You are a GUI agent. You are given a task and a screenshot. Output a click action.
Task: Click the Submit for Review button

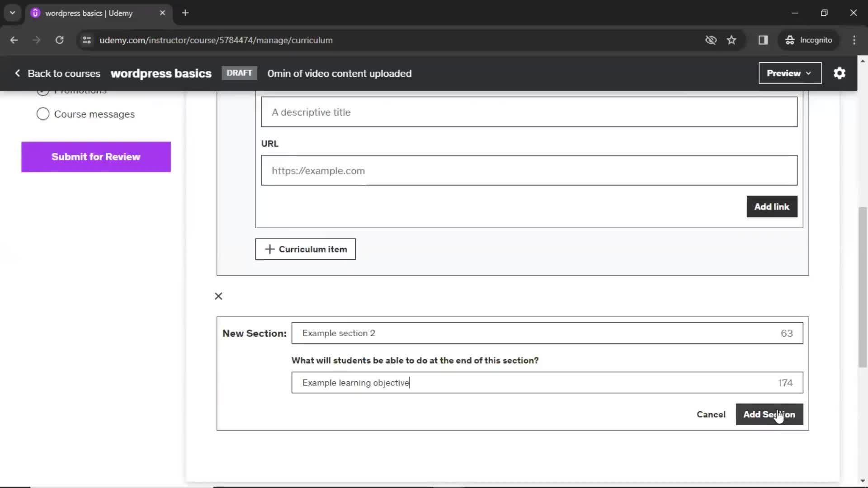(96, 157)
